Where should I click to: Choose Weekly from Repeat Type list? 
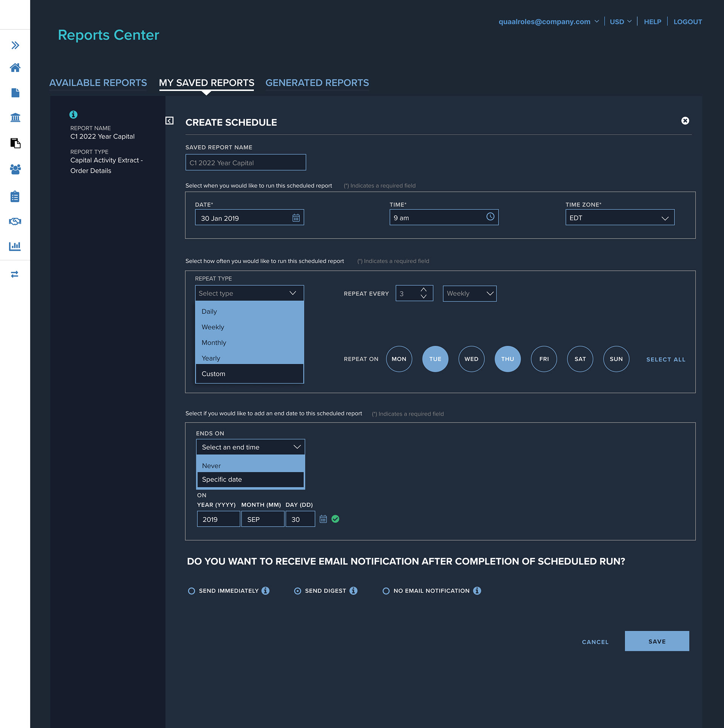tap(249, 327)
